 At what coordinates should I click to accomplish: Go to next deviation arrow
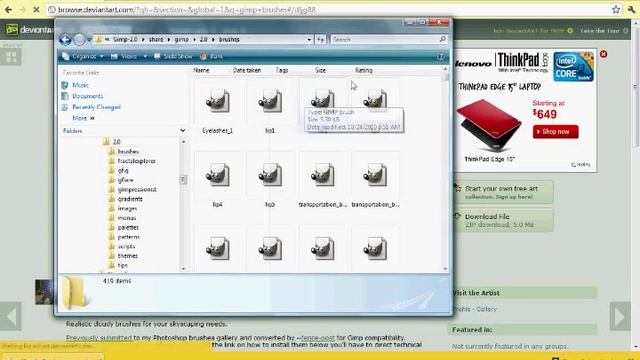pyautogui.click(x=620, y=316)
